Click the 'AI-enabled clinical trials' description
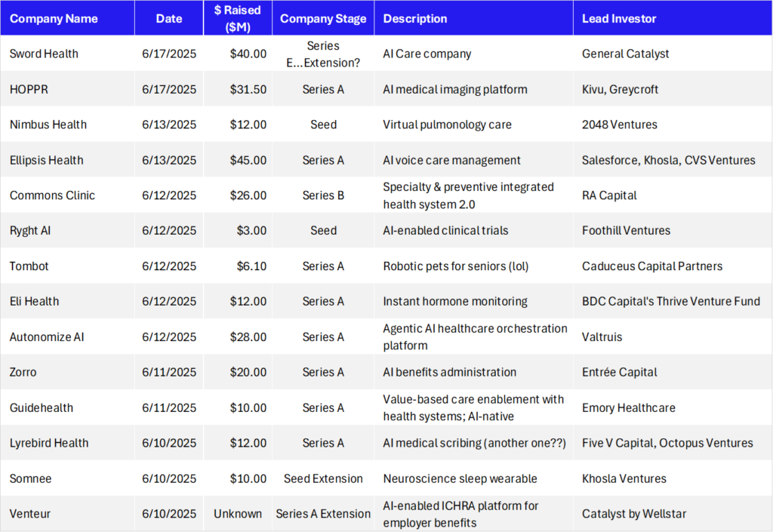Viewport: 773px width, 532px height. (445, 231)
